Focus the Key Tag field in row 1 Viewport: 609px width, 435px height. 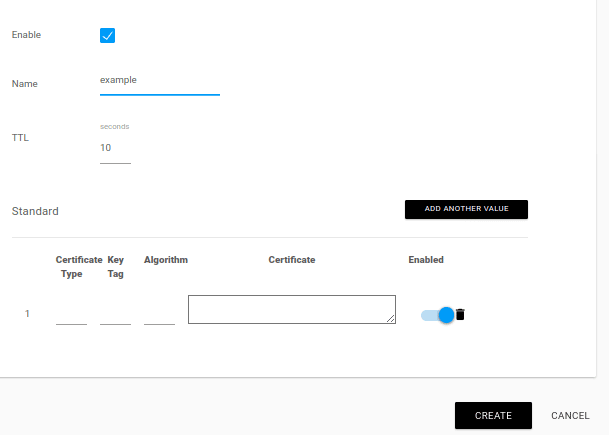pos(115,314)
